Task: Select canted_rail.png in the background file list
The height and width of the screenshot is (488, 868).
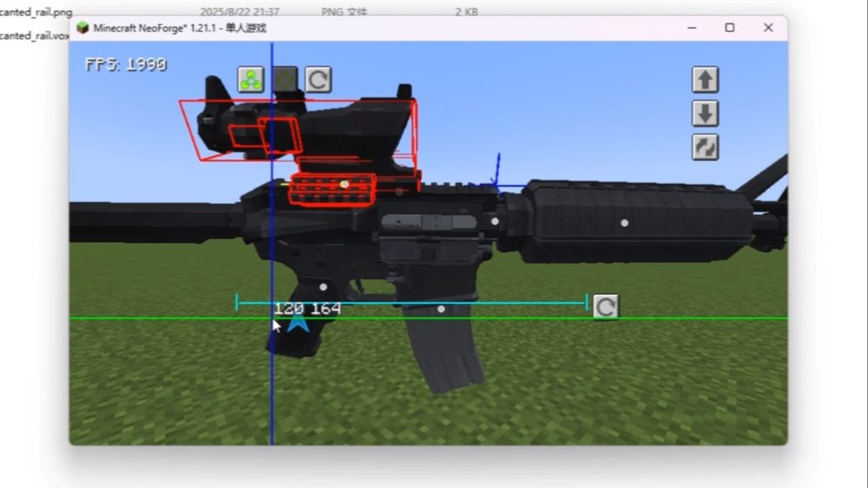Action: point(36,12)
